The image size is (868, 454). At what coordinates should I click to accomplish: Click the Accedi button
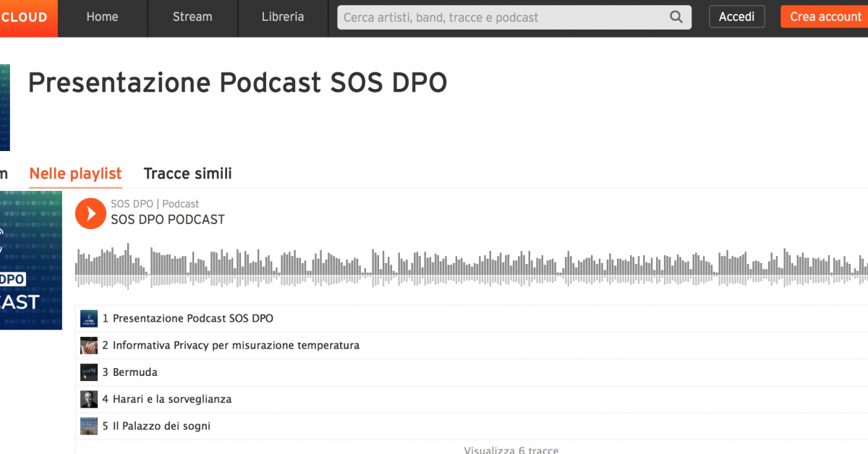pos(736,17)
